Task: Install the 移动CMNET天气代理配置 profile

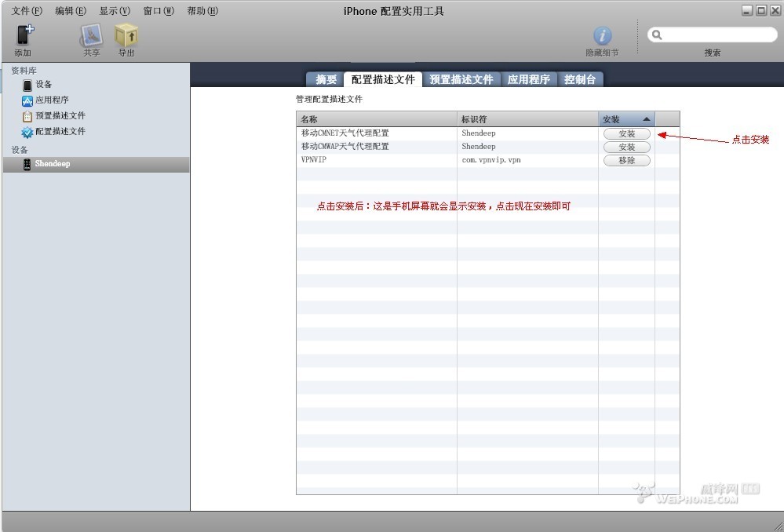Action: (x=627, y=134)
